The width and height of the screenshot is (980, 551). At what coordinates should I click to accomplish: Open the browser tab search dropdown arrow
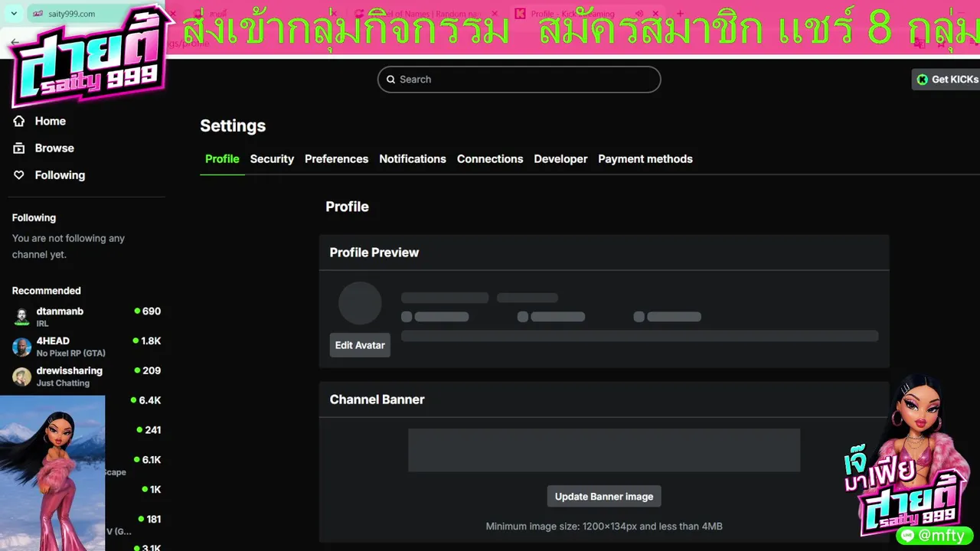point(14,14)
